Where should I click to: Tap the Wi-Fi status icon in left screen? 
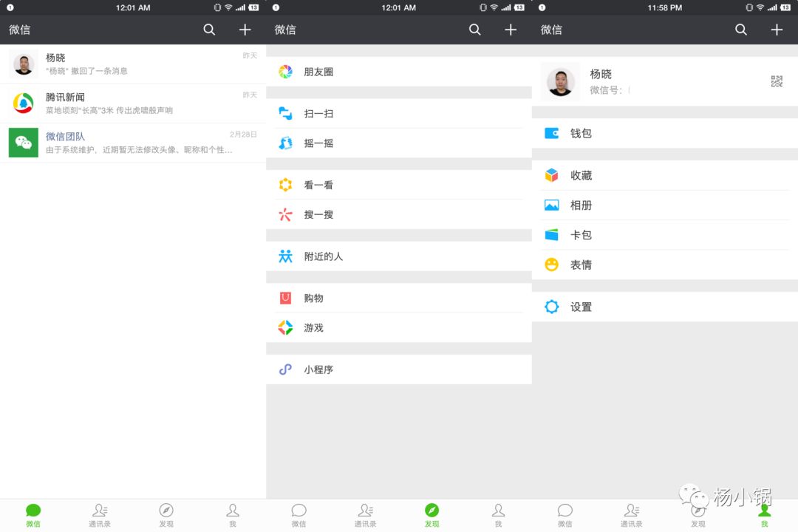[x=228, y=7]
